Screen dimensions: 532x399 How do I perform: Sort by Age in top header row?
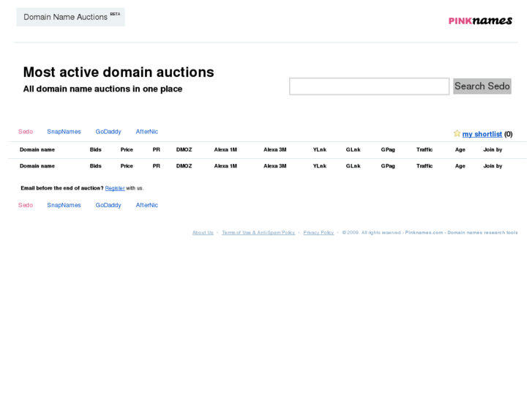460,150
